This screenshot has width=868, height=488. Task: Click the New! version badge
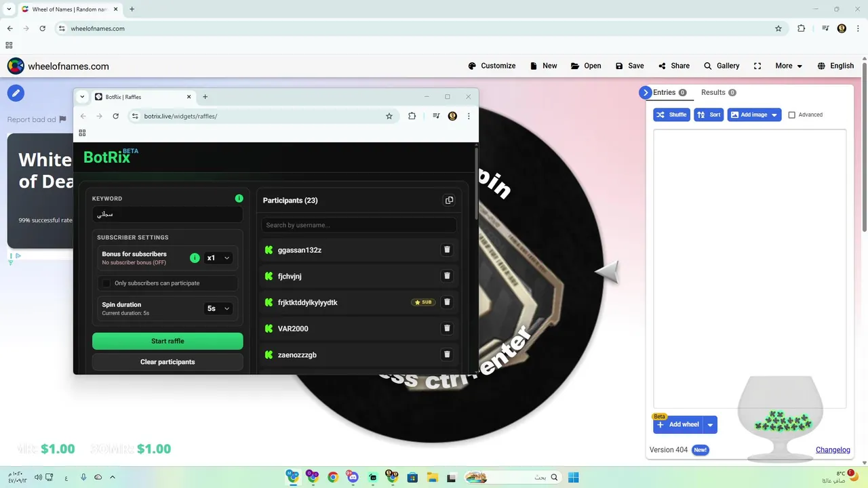(x=701, y=450)
